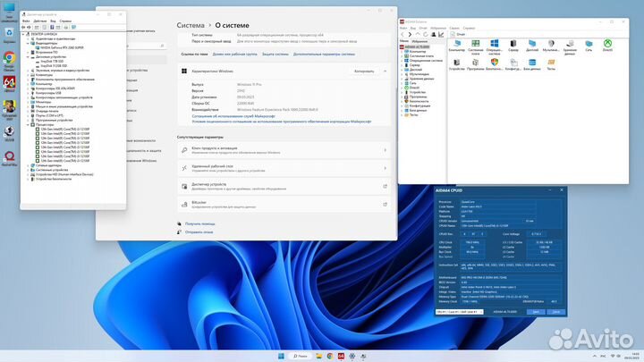Open Домен или рабочая группа link
This screenshot has height=362, width=644.
(x=234, y=54)
